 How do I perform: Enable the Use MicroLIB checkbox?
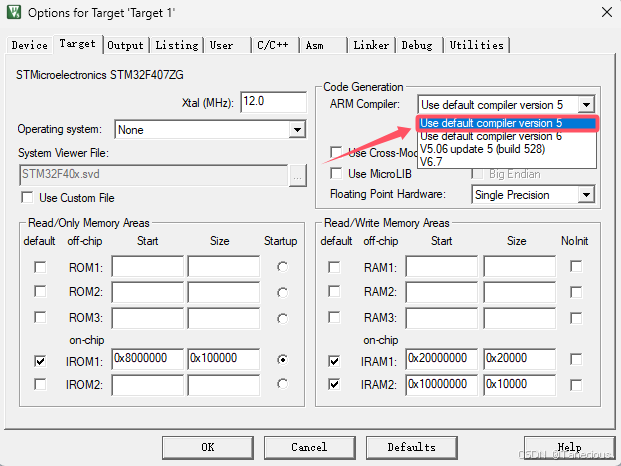(x=336, y=173)
